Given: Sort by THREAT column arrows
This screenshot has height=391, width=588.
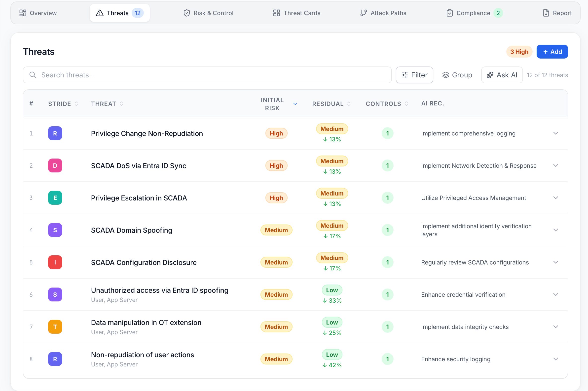Looking at the screenshot, I should point(121,104).
